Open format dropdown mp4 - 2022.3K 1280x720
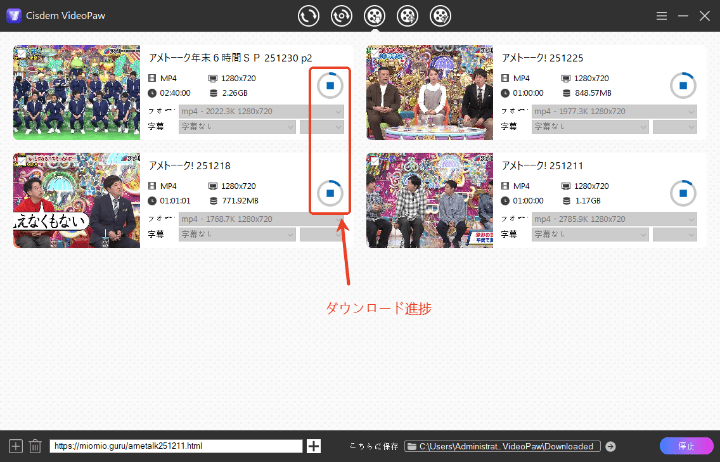720x462 pixels. (x=261, y=111)
